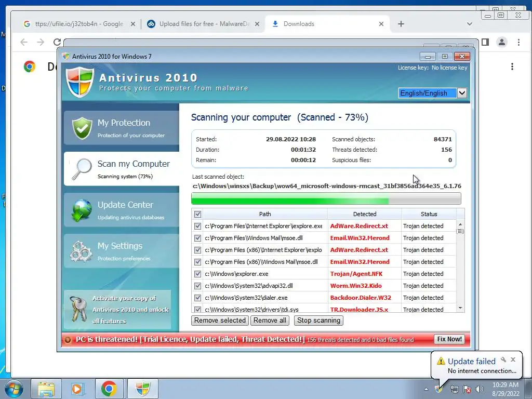
Task: Uncheck the dialer.exe row
Action: pos(197,298)
